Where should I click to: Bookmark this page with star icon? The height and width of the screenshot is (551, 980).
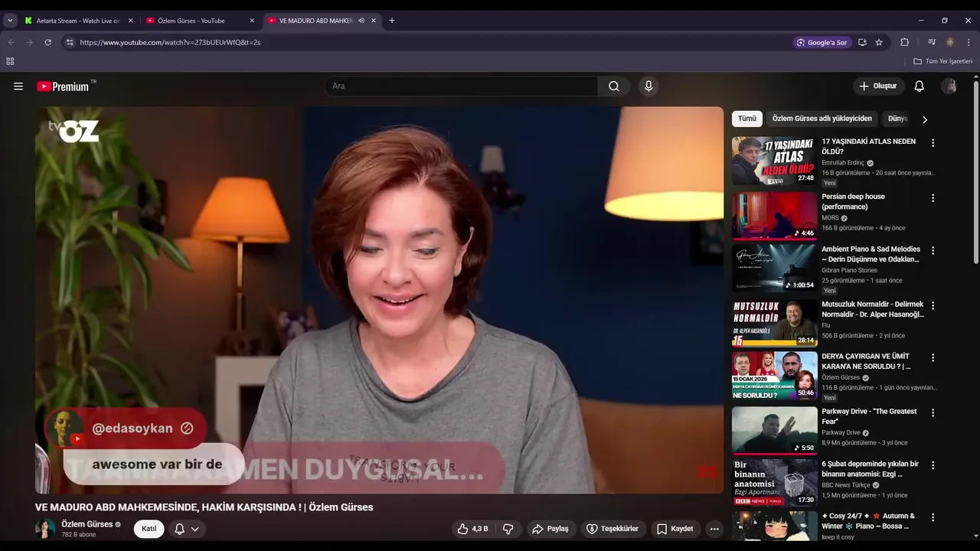coord(879,42)
